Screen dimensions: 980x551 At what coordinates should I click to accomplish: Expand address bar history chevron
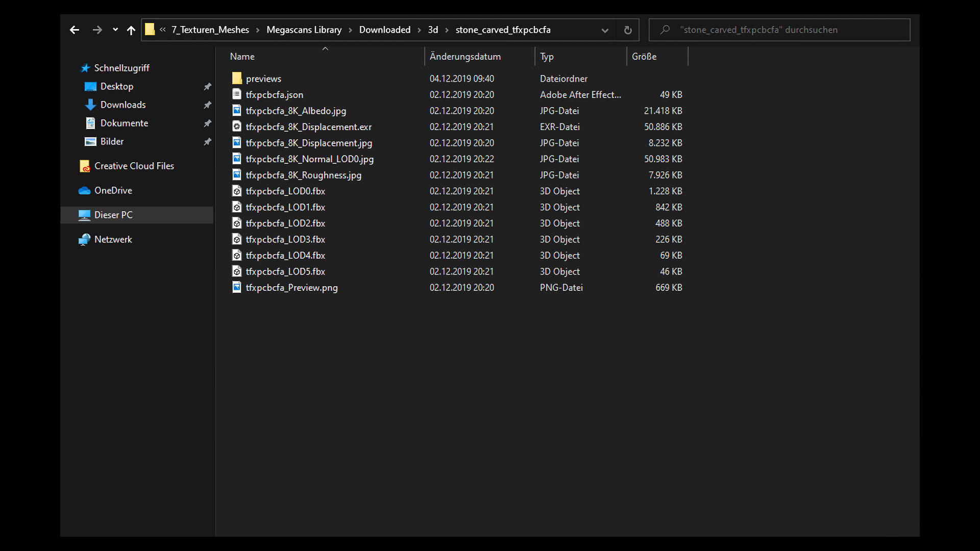(x=605, y=30)
